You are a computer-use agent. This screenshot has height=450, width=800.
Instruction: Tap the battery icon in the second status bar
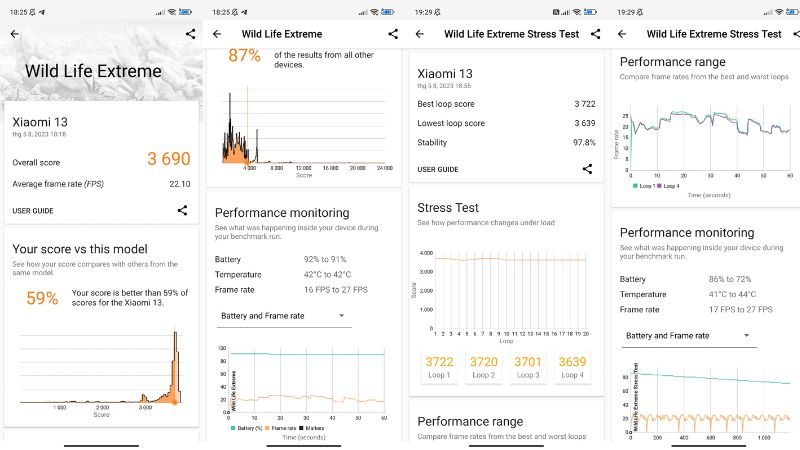click(388, 12)
